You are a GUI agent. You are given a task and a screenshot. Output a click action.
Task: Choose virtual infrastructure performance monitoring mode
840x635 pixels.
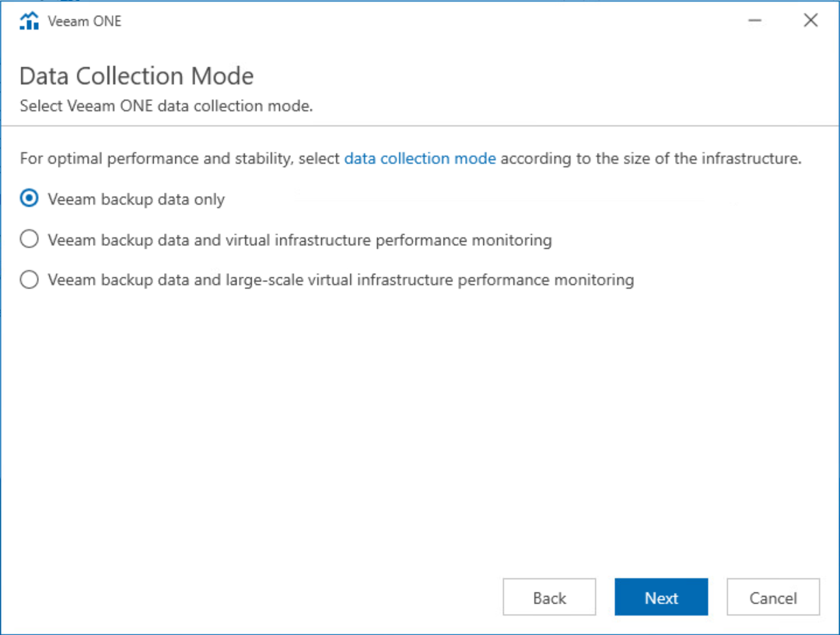[x=29, y=239]
